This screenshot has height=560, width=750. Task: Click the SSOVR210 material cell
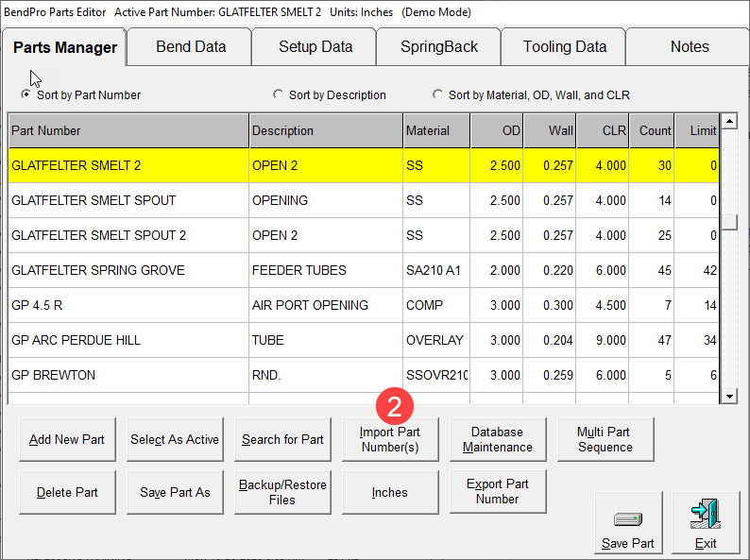point(436,375)
